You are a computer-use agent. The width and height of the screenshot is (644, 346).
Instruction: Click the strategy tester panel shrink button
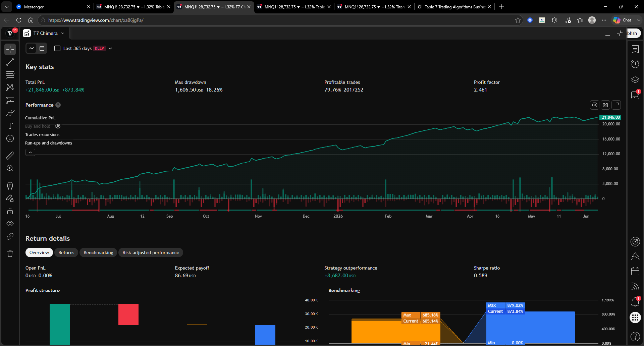620,33
